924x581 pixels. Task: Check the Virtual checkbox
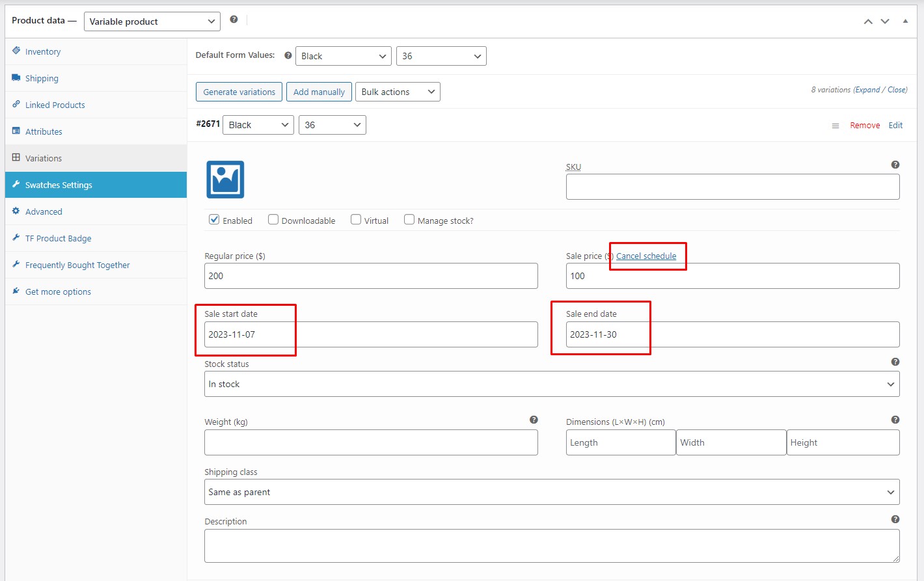(x=356, y=220)
